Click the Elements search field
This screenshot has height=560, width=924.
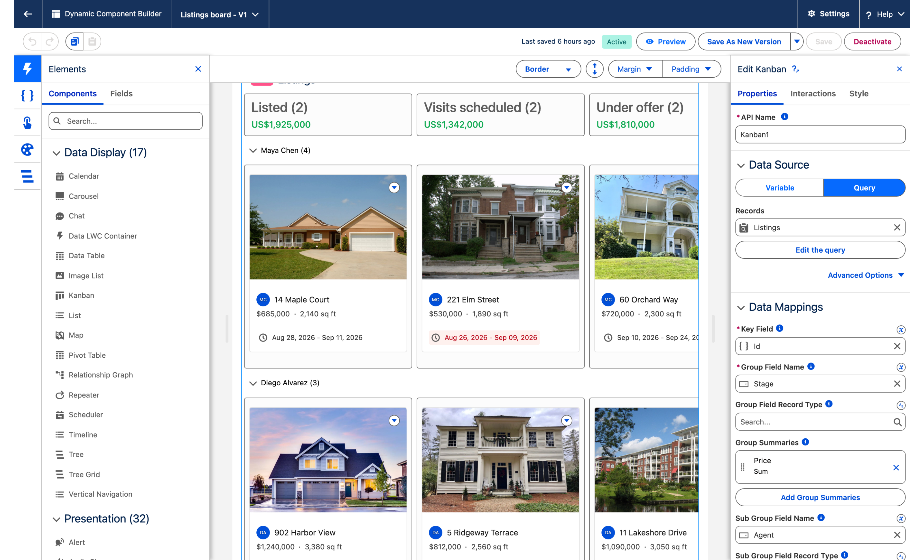point(126,121)
